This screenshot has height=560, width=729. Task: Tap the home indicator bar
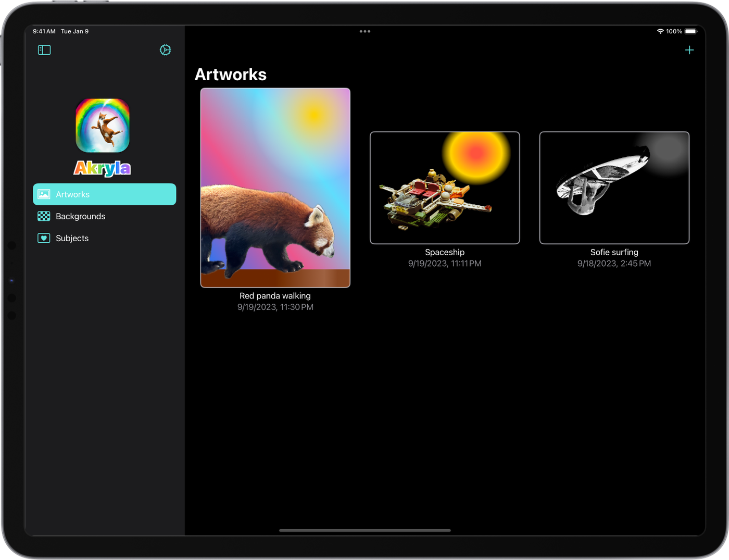pyautogui.click(x=364, y=530)
